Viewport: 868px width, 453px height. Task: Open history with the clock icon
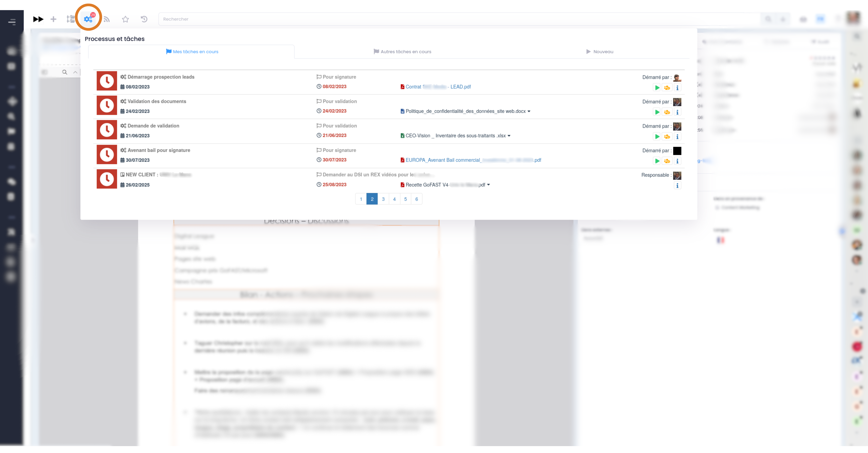pos(144,19)
